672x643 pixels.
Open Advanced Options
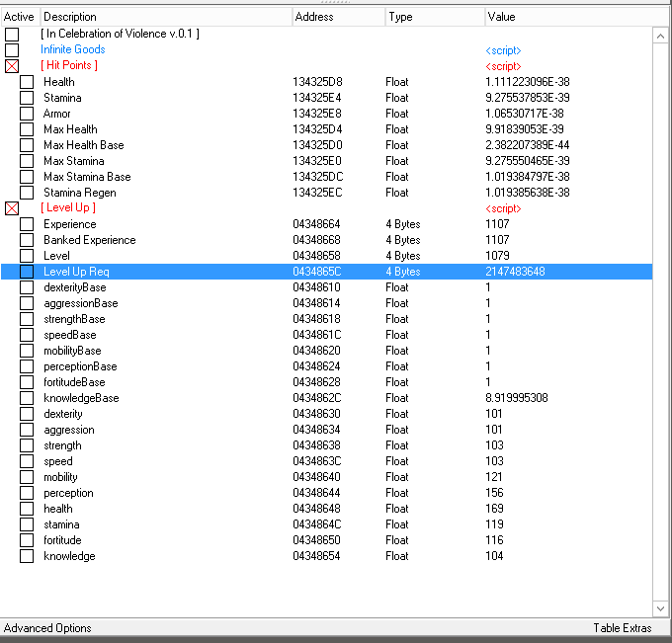tap(47, 628)
